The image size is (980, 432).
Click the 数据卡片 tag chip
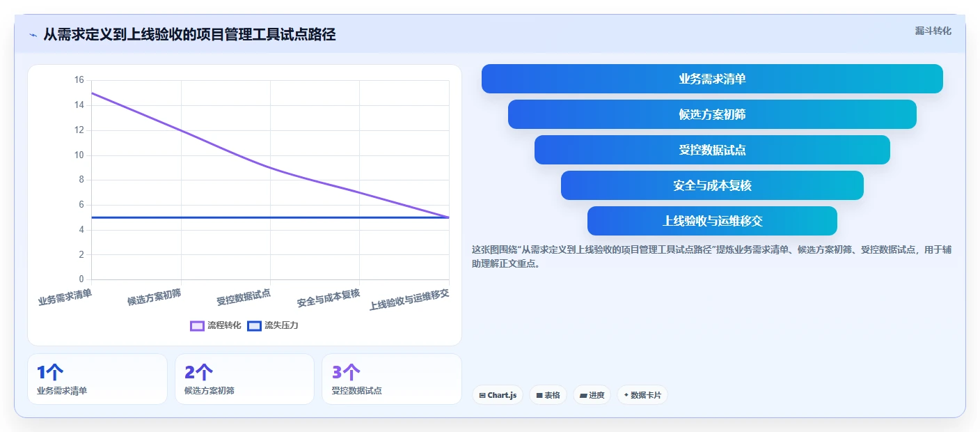click(642, 395)
